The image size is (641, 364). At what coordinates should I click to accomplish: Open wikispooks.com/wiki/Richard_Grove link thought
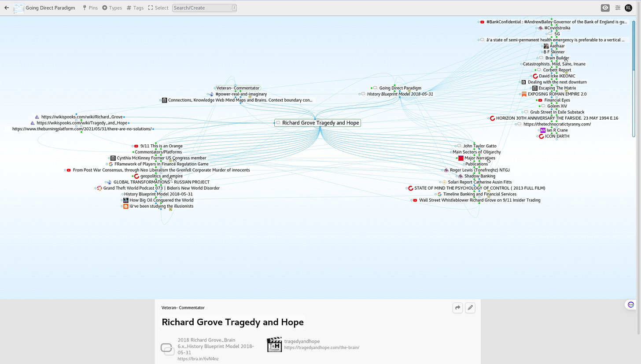82,117
